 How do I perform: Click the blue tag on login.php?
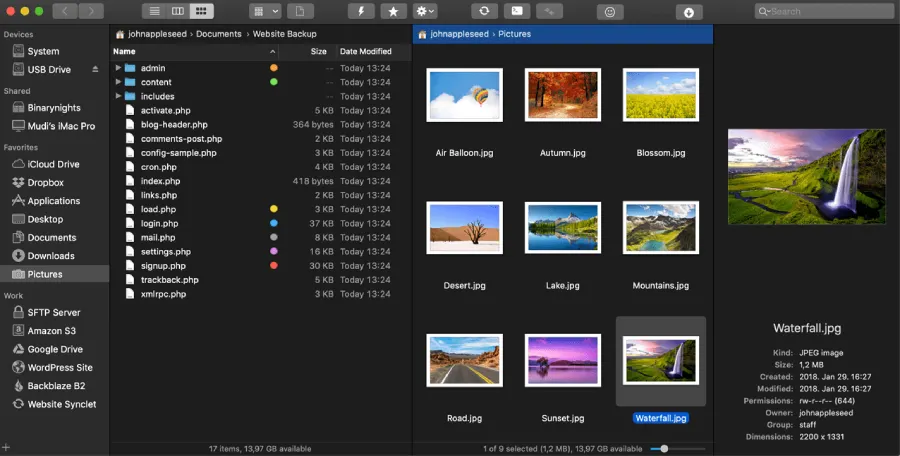tap(274, 223)
